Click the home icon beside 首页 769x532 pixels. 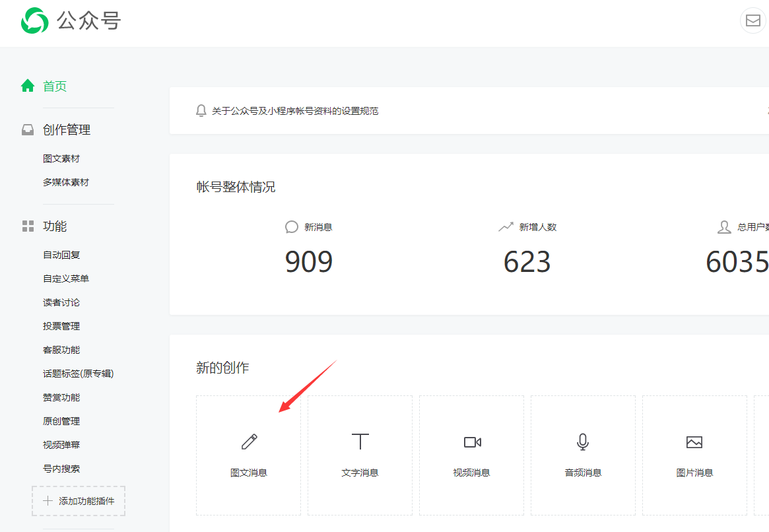point(27,85)
